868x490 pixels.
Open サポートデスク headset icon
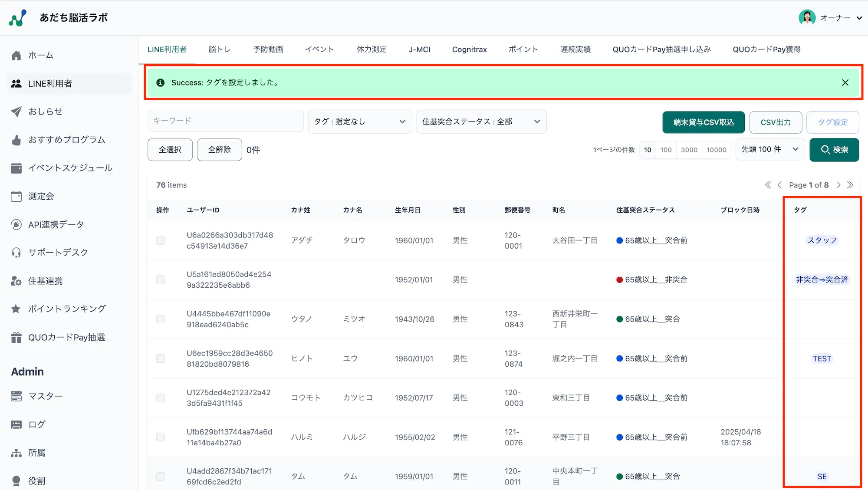tap(16, 252)
